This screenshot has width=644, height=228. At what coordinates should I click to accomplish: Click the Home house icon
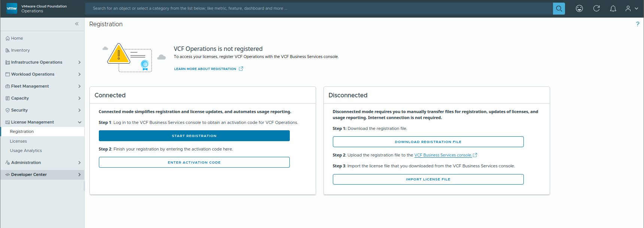pyautogui.click(x=7, y=38)
